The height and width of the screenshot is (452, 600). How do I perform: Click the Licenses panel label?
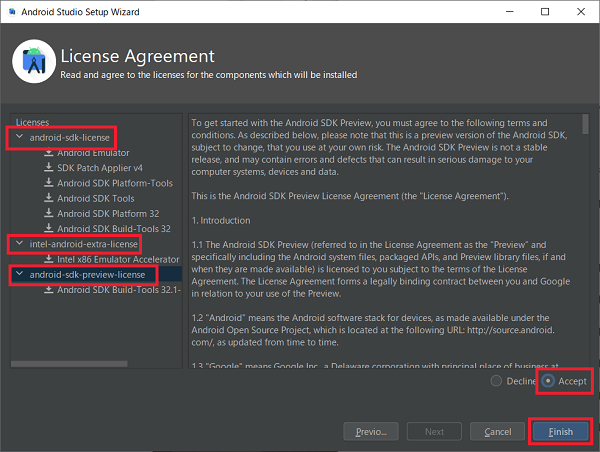coord(33,122)
